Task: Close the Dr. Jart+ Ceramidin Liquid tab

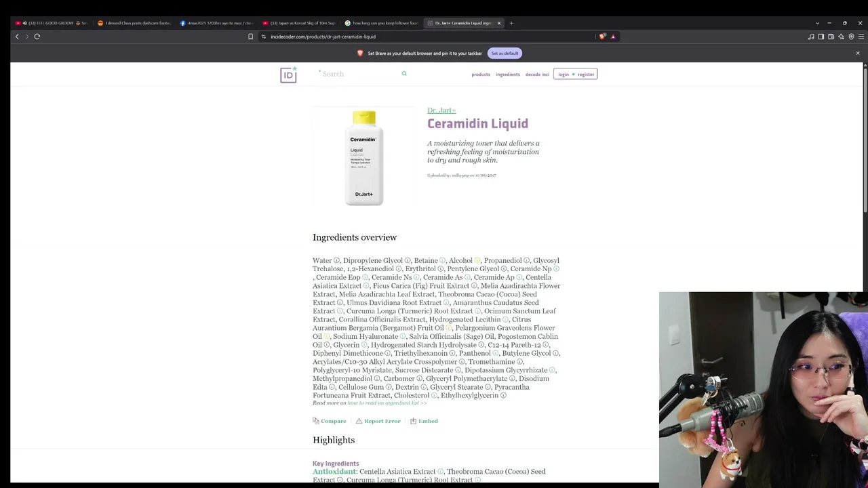Action: click(499, 23)
